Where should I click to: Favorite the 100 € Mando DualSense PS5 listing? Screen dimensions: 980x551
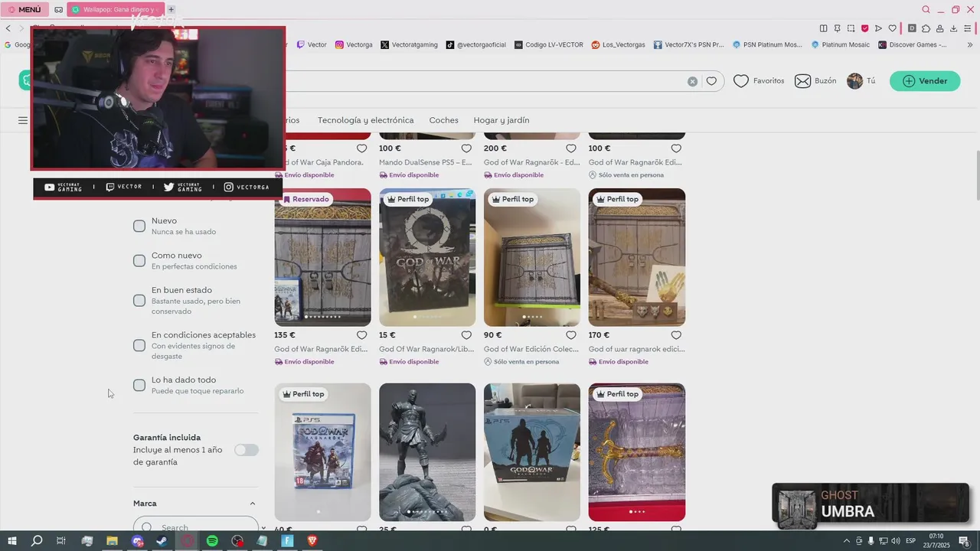tap(466, 148)
